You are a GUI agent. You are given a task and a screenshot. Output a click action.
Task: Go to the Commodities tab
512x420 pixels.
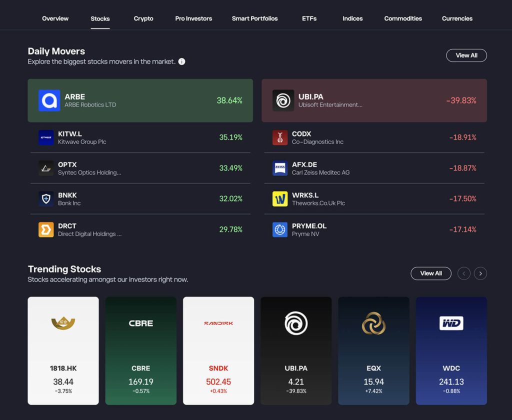click(403, 18)
